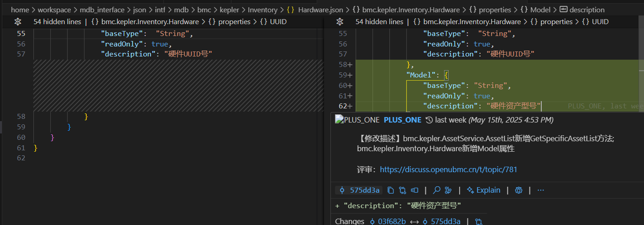Select the Model breadcrumb in top path
644x225 pixels.
coord(539,10)
